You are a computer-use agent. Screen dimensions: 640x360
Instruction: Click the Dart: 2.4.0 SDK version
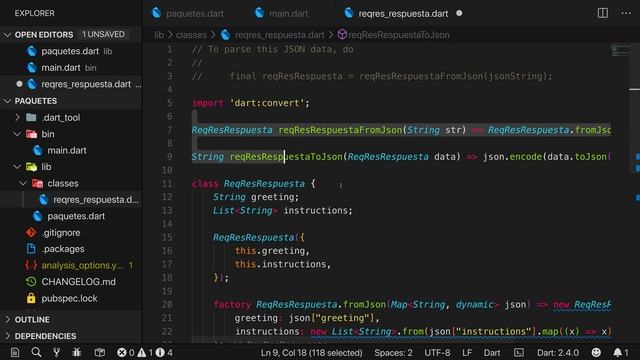pos(558,352)
